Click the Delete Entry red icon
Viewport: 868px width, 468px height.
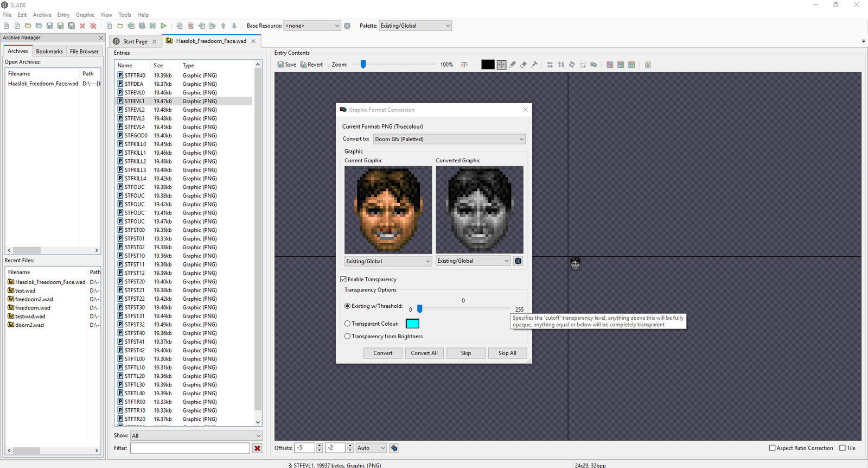(191, 26)
